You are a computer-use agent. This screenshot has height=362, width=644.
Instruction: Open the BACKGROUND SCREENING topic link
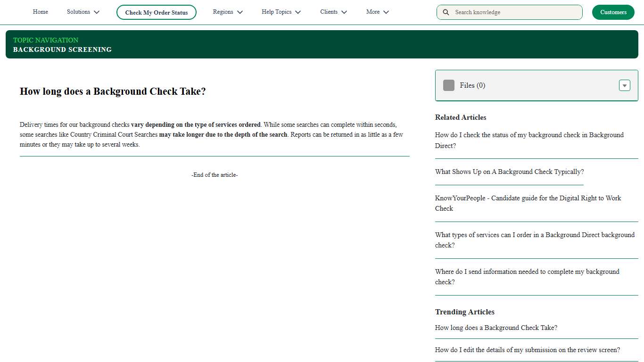click(x=62, y=49)
